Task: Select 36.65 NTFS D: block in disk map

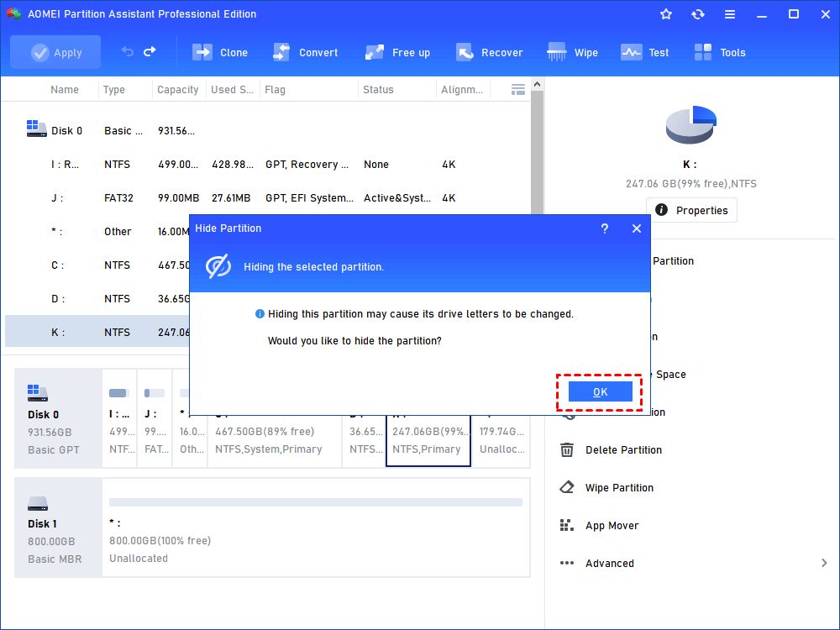Action: pos(364,440)
